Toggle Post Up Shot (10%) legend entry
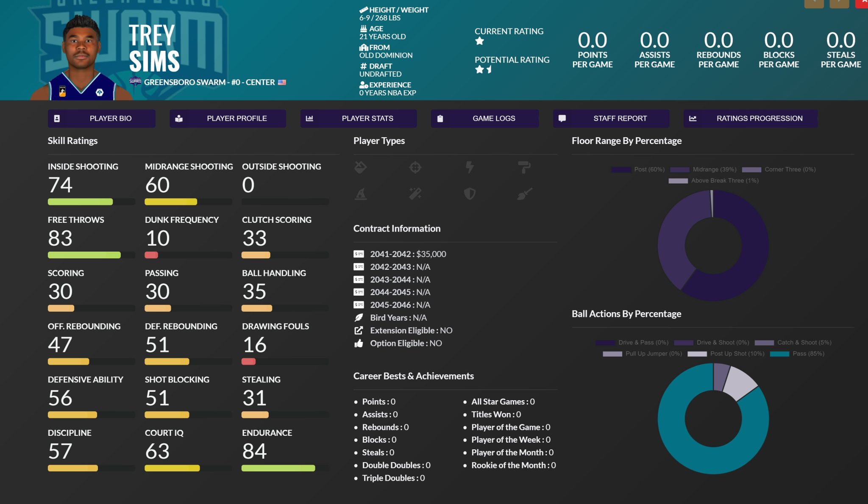 point(726,354)
